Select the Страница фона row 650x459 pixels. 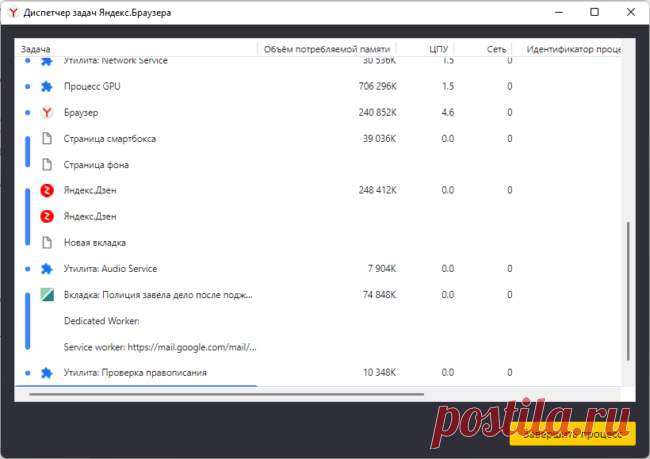point(318,165)
